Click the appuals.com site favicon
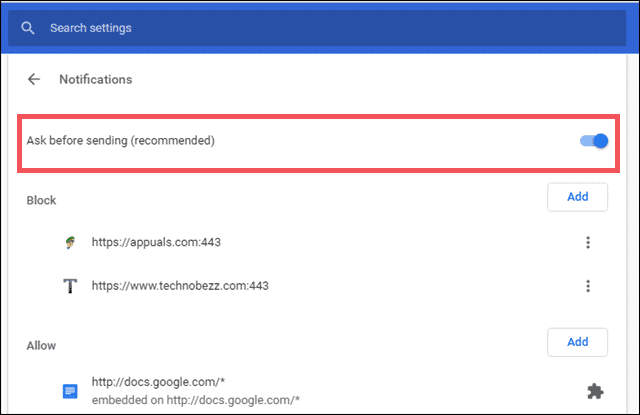 (71, 242)
